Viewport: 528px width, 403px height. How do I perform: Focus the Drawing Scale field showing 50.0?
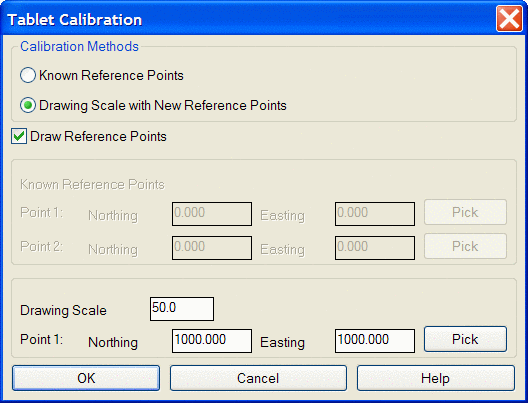182,309
